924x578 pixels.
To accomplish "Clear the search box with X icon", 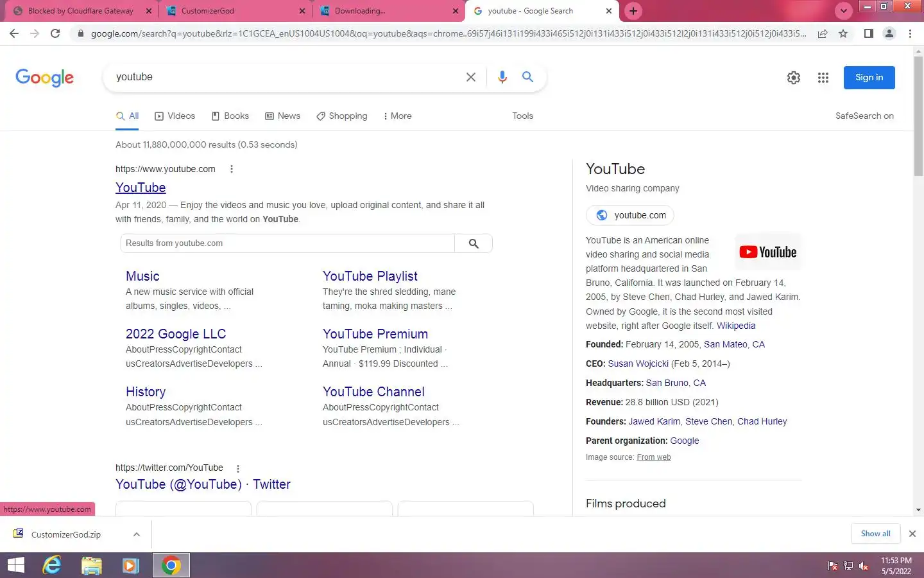I will tap(471, 77).
